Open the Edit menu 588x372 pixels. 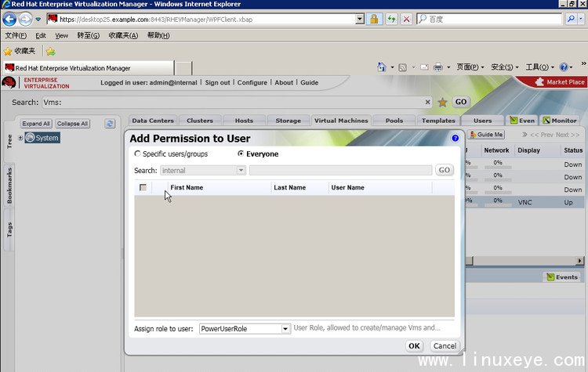[41, 35]
